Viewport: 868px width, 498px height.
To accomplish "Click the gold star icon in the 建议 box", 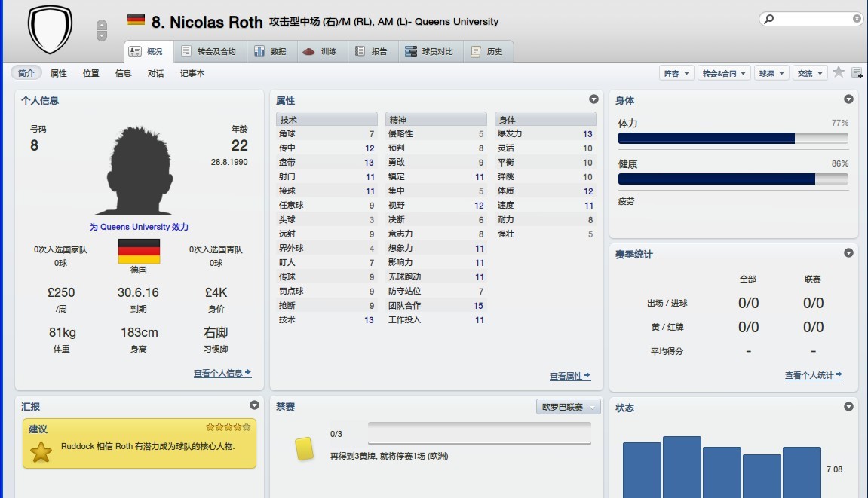I will pos(41,453).
